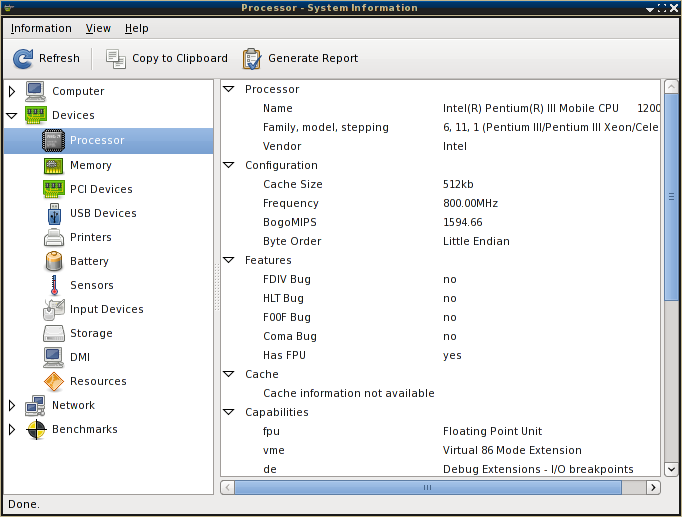Click the Input Devices mouse icon
The width and height of the screenshot is (682, 517).
53,309
